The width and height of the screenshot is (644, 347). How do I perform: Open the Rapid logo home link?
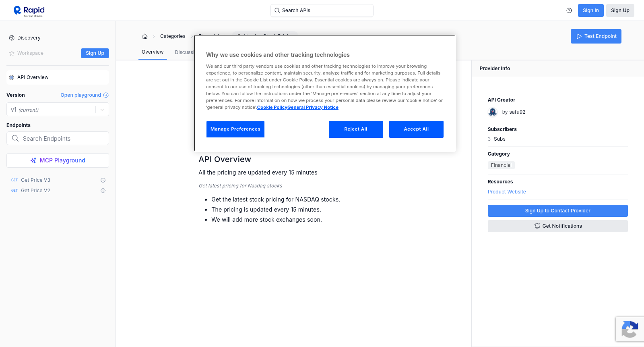29,11
